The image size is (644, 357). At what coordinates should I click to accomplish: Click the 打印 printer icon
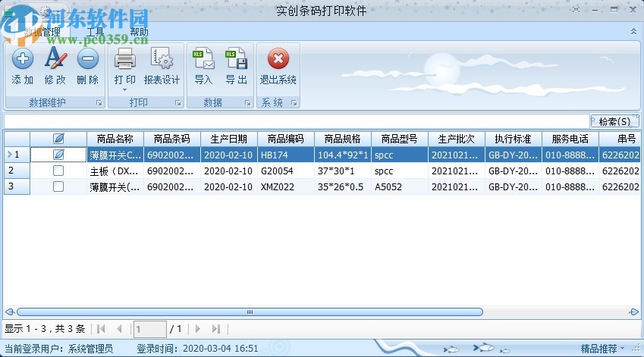pyautogui.click(x=125, y=58)
